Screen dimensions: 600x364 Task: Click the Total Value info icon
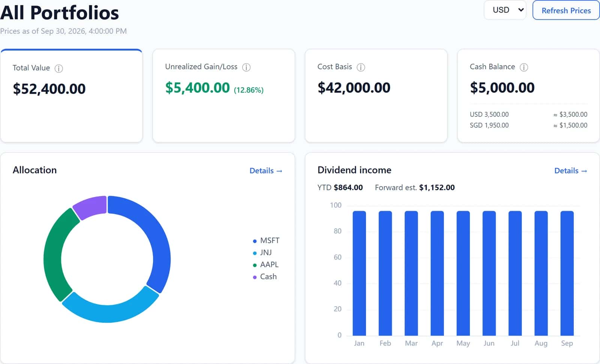[x=59, y=69]
